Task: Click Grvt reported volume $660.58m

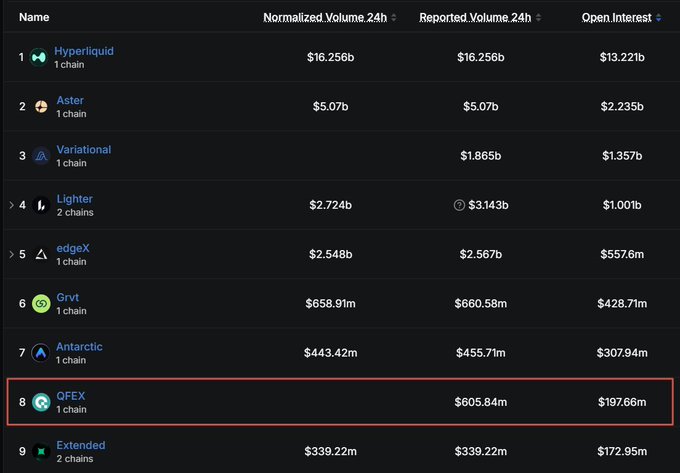Action: coord(481,303)
